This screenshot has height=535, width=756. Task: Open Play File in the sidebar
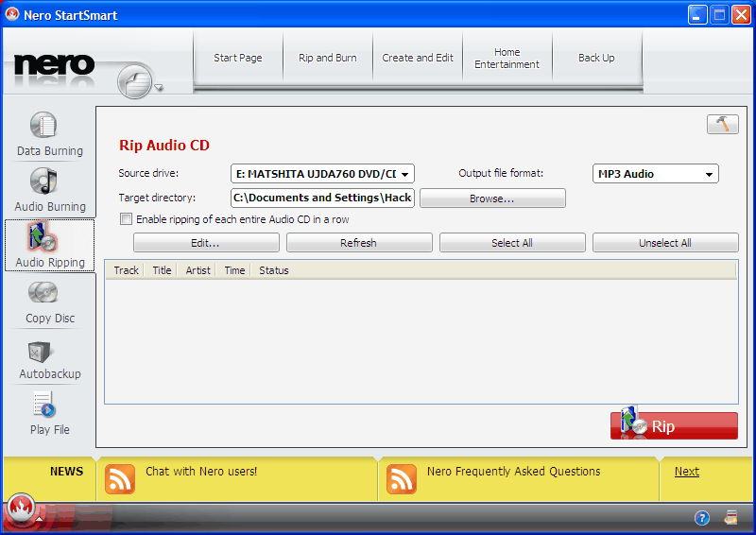pos(50,413)
